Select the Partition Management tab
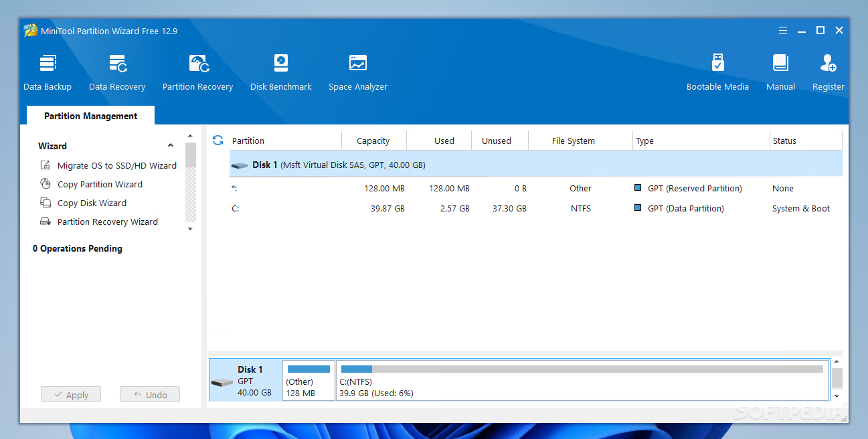 pyautogui.click(x=90, y=116)
